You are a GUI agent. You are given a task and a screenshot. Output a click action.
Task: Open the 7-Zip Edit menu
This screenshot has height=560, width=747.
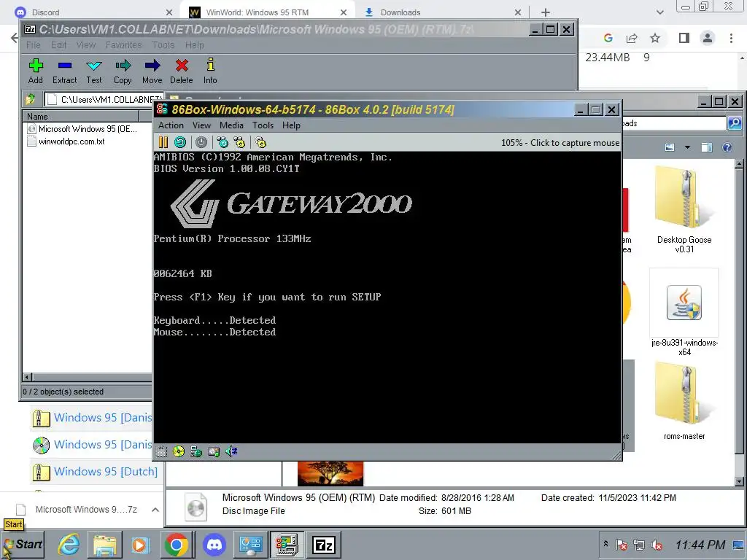(x=58, y=44)
